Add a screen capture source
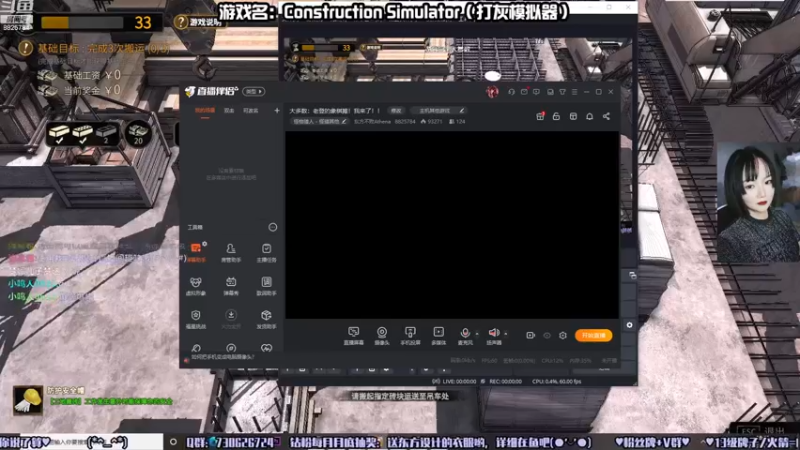The width and height of the screenshot is (800, 450). [x=353, y=336]
